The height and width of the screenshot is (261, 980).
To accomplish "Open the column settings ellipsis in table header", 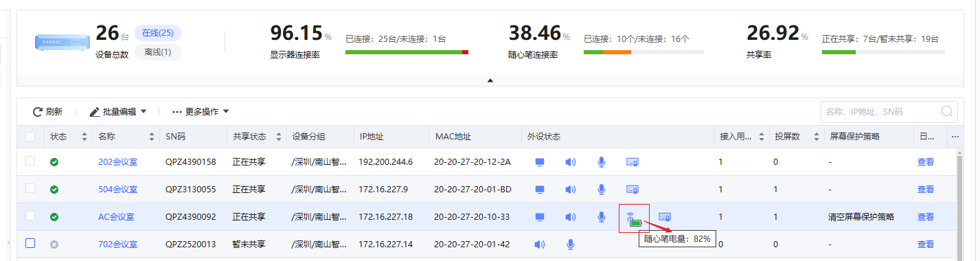I will point(955,137).
